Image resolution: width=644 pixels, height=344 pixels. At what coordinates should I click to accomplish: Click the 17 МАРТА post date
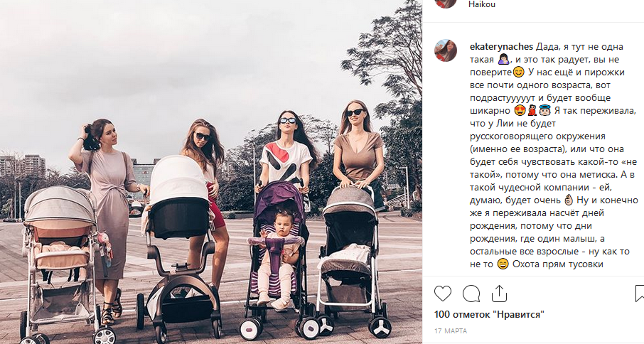(451, 331)
